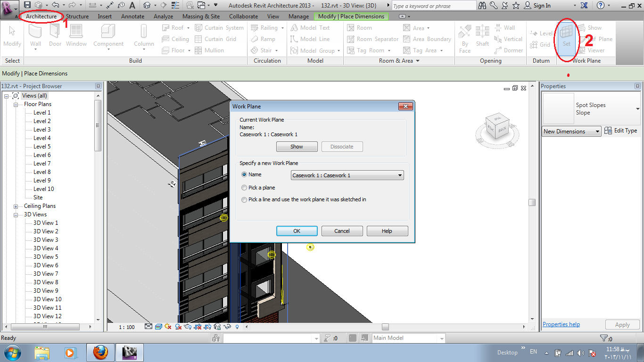Viewport: 644px width, 362px height.
Task: Open the Manage ribbon tab
Action: coord(298,16)
